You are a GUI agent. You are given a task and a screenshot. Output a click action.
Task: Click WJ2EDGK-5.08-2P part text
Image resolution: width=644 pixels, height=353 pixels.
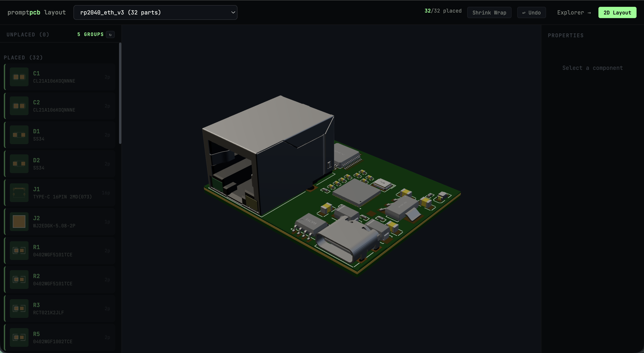tap(54, 226)
